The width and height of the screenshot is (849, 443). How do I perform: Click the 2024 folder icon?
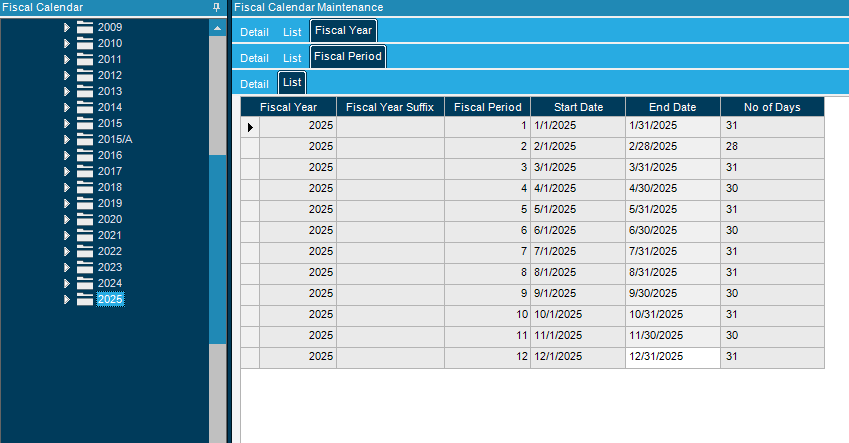pyautogui.click(x=85, y=283)
